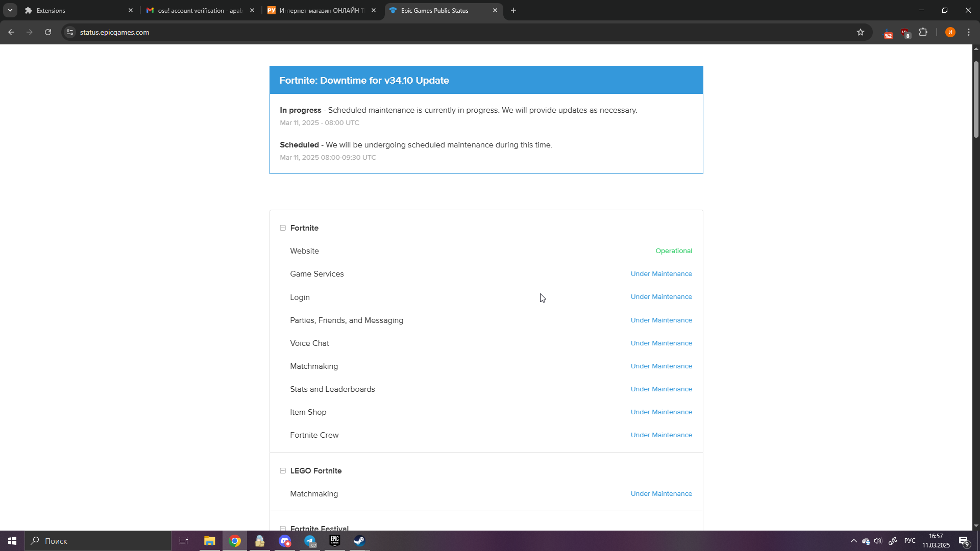Image resolution: width=980 pixels, height=551 pixels.
Task: Click the Fortnite Crew component label
Action: coord(314,435)
